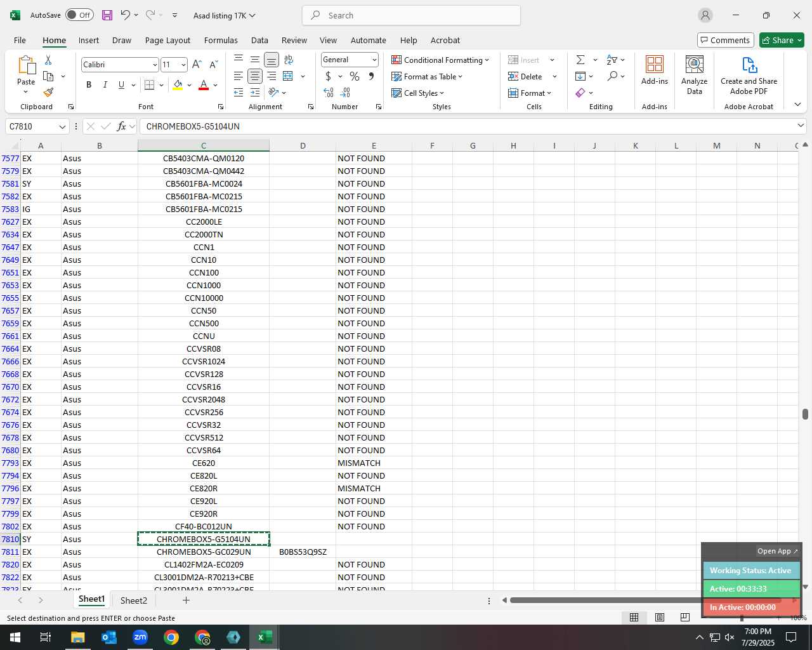Image resolution: width=812 pixels, height=650 pixels.
Task: Toggle Italic formatting
Action: tap(105, 84)
